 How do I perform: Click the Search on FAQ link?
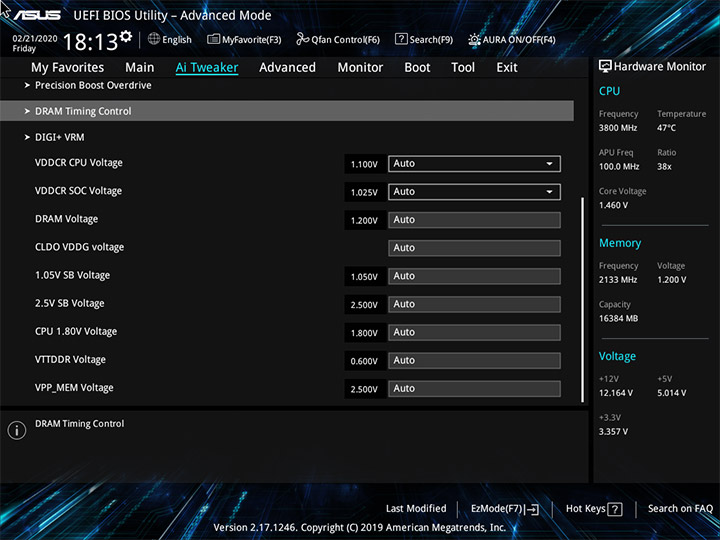tap(680, 509)
